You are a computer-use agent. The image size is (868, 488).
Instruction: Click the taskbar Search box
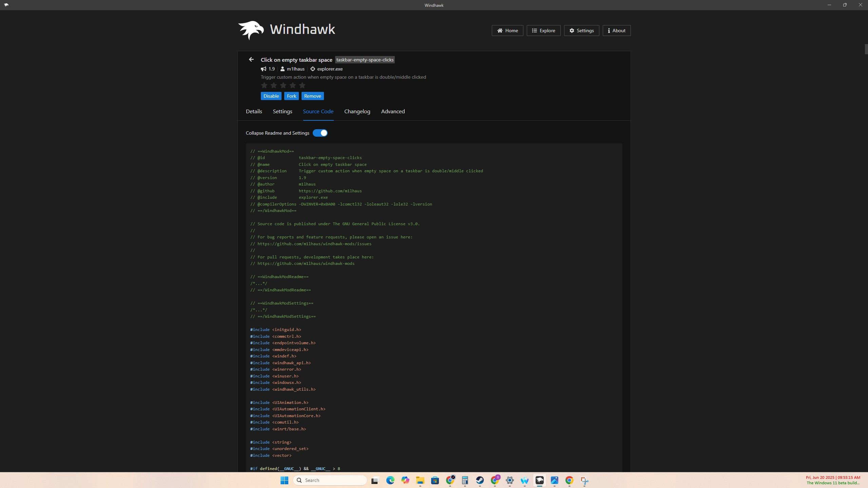click(x=330, y=480)
